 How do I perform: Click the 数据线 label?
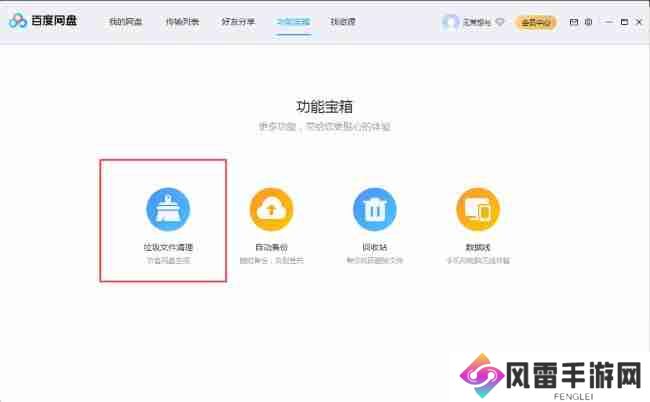tap(478, 247)
